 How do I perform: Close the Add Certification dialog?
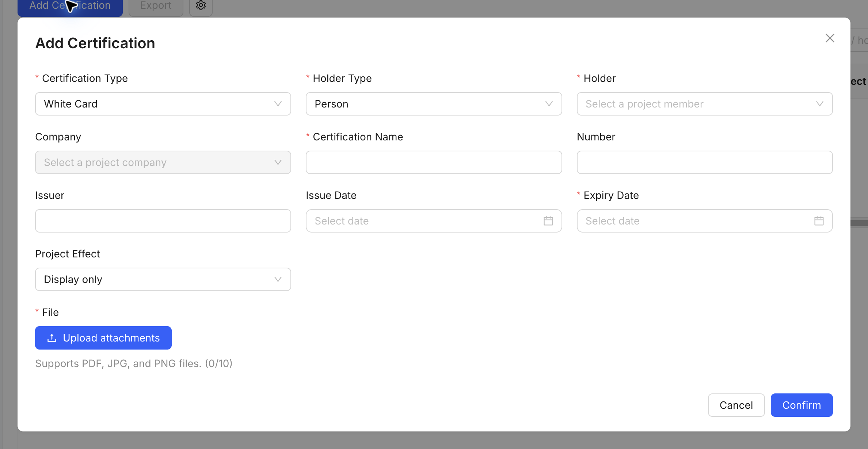pos(830,38)
